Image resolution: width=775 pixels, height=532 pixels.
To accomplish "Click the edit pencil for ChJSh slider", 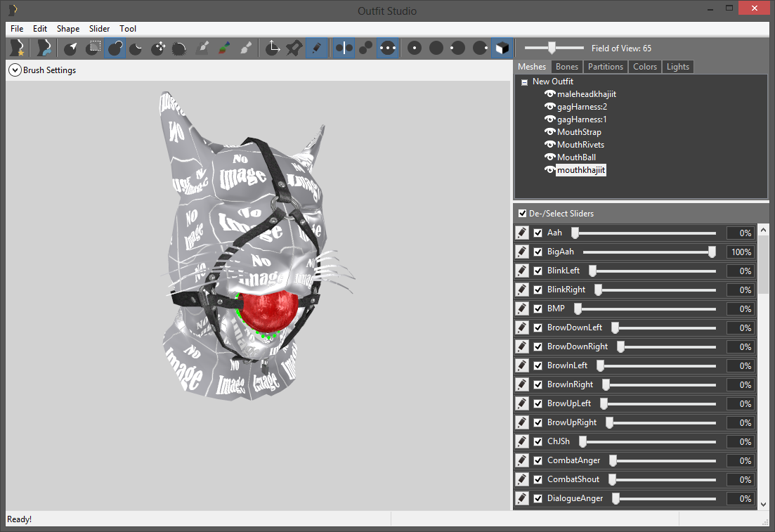I will (522, 441).
